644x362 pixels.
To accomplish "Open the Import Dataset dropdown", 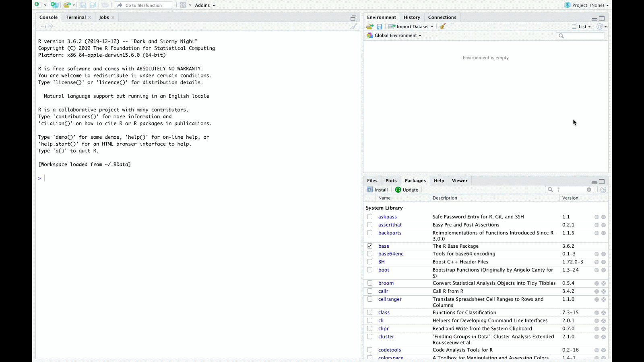I will coord(411,27).
